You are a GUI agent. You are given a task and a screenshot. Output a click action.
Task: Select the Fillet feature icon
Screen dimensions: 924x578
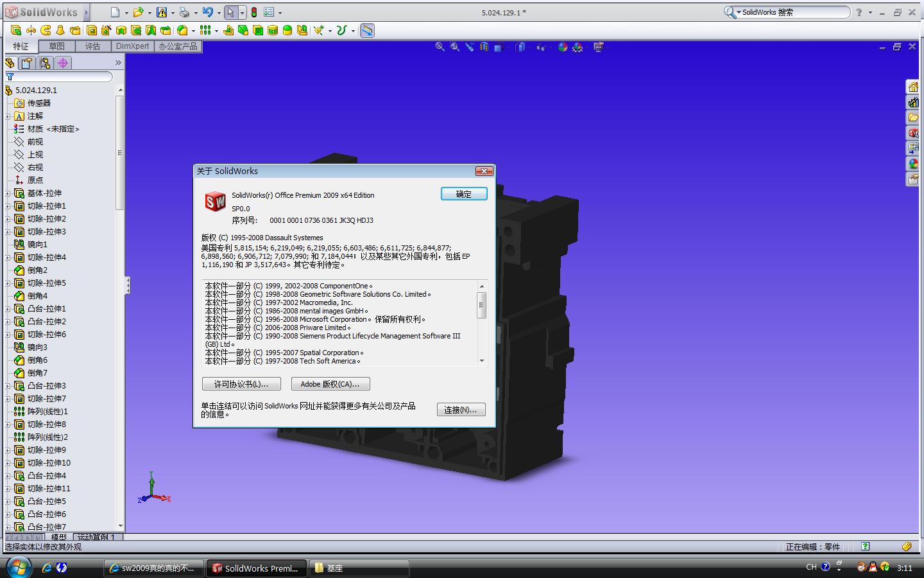pyautogui.click(x=182, y=30)
